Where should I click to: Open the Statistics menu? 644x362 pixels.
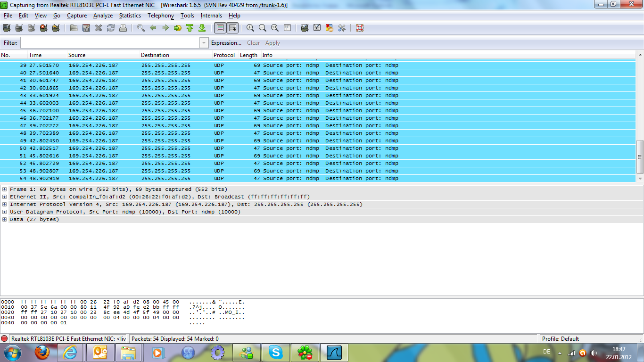coord(130,16)
